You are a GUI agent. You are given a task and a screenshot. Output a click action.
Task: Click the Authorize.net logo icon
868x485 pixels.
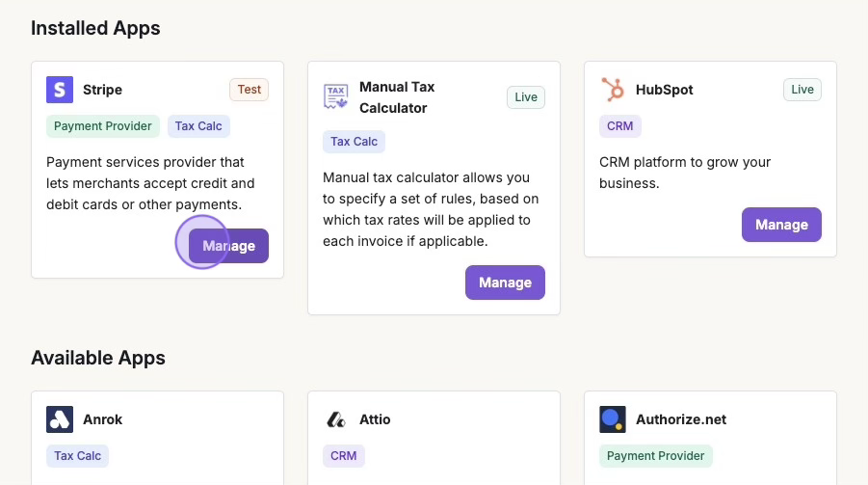(613, 419)
